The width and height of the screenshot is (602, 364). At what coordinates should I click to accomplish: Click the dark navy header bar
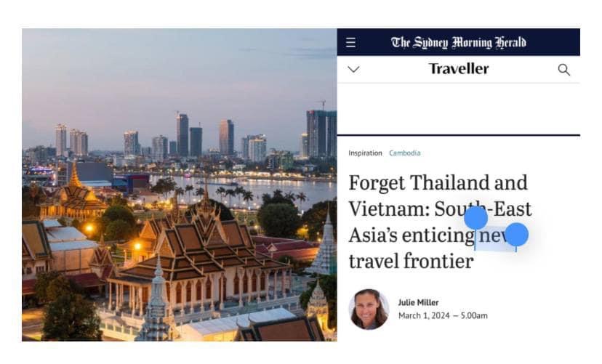459,42
